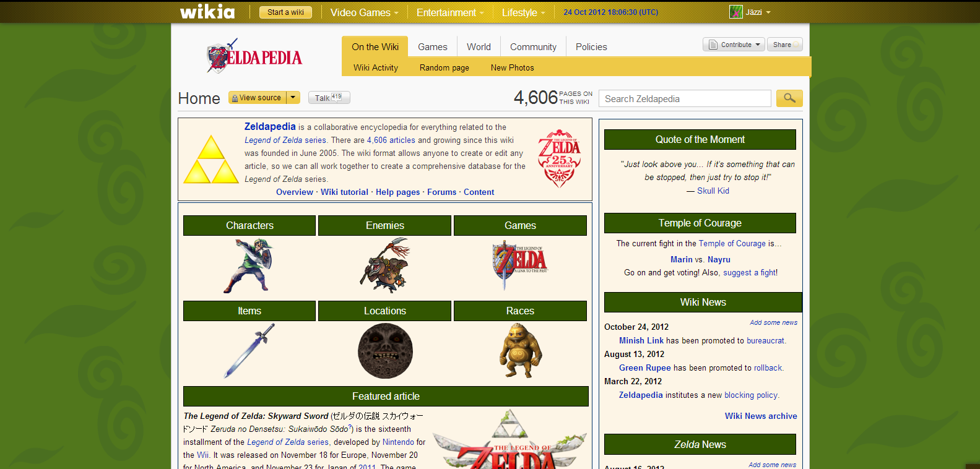
Task: Click the Moblin image under Enemies
Action: click(385, 266)
